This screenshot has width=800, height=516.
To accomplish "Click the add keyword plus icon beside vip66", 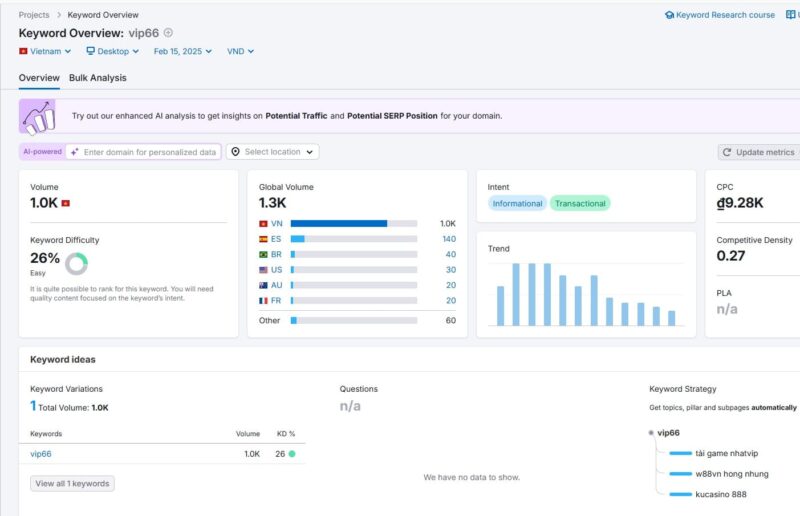I will tap(168, 33).
